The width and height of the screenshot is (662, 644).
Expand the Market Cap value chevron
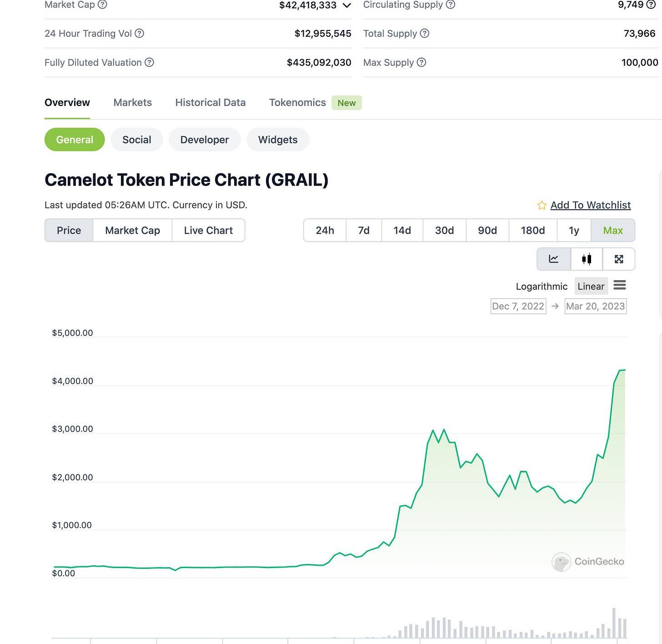[x=346, y=5]
